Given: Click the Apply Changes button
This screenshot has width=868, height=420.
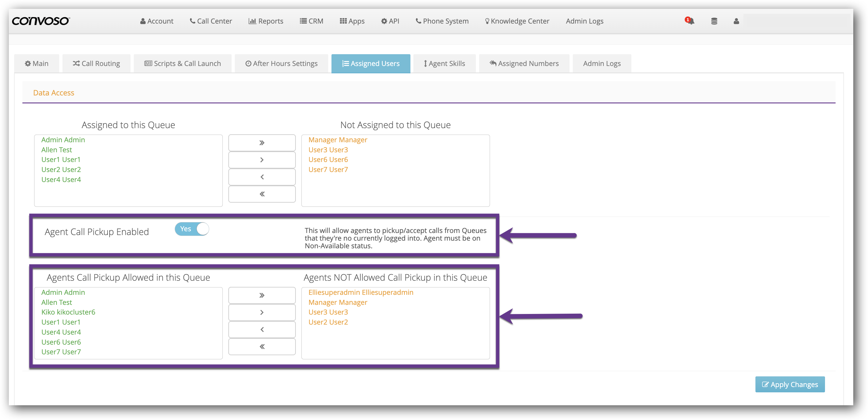Looking at the screenshot, I should (x=790, y=384).
